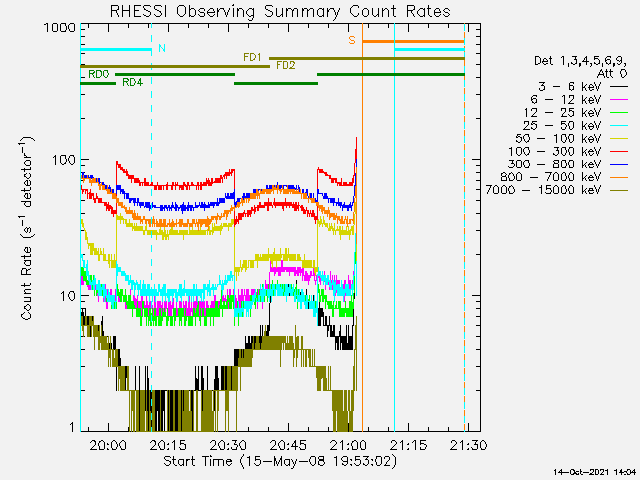This screenshot has height=480, width=640.
Task: Click the magenta legend line for 6-12 keV
Action: tap(619, 100)
